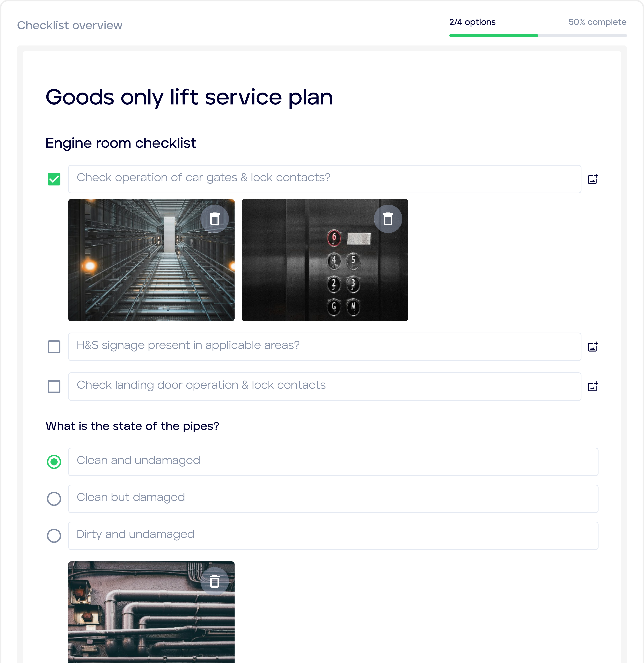Edit the car gates question text field

pos(324,179)
